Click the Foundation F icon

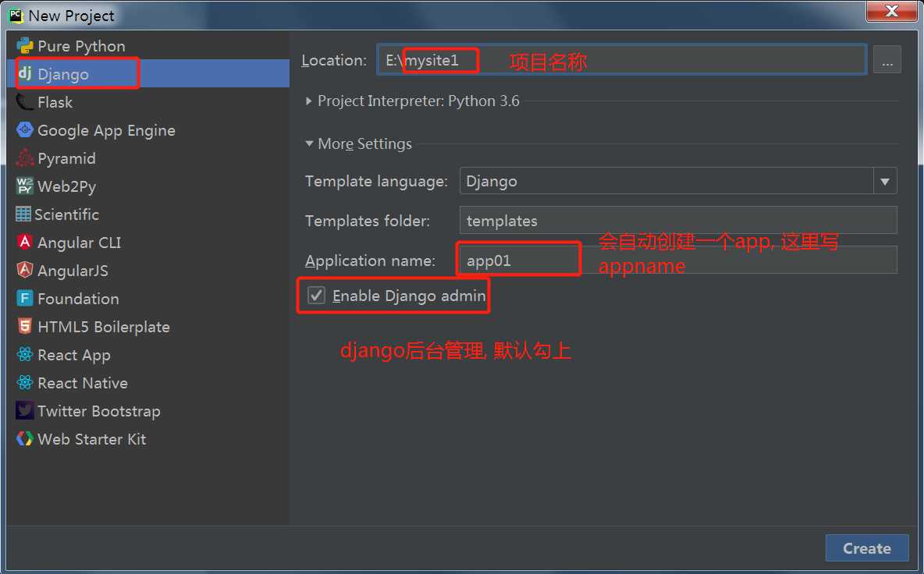pyautogui.click(x=25, y=298)
